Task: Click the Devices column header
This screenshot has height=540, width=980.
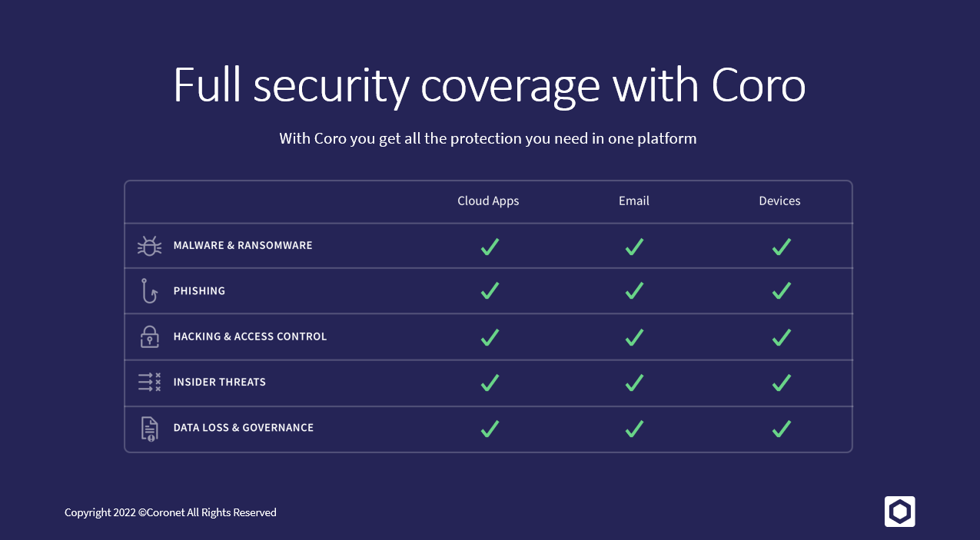Action: (779, 200)
